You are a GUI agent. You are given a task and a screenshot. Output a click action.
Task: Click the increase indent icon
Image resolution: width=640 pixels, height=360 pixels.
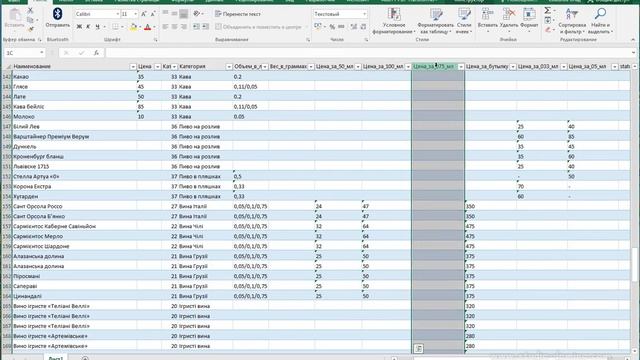point(205,27)
